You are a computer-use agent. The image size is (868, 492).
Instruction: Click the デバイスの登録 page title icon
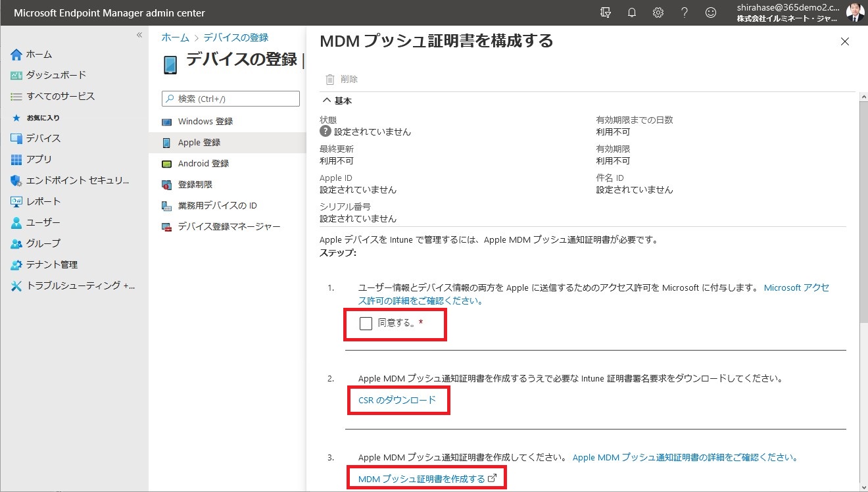click(170, 64)
